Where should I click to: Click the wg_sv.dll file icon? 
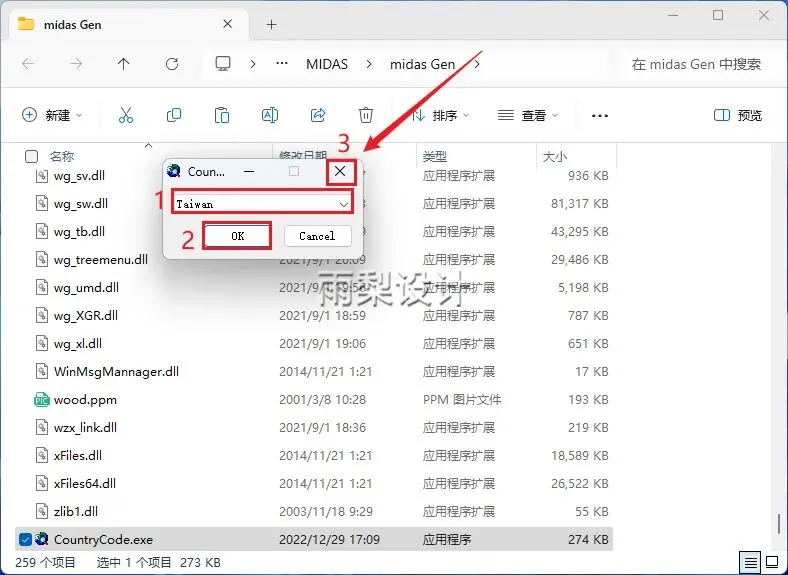pos(42,175)
